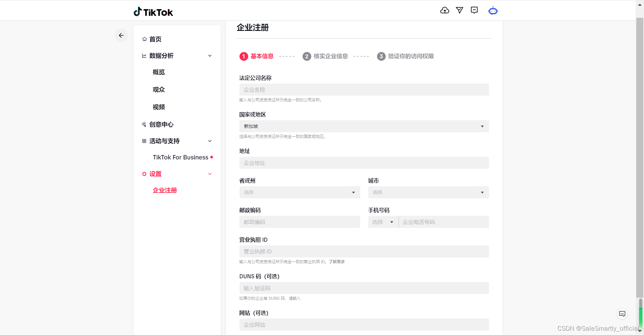Open the inverted triangle filter icon in header
This screenshot has height=335, width=644.
click(x=460, y=10)
